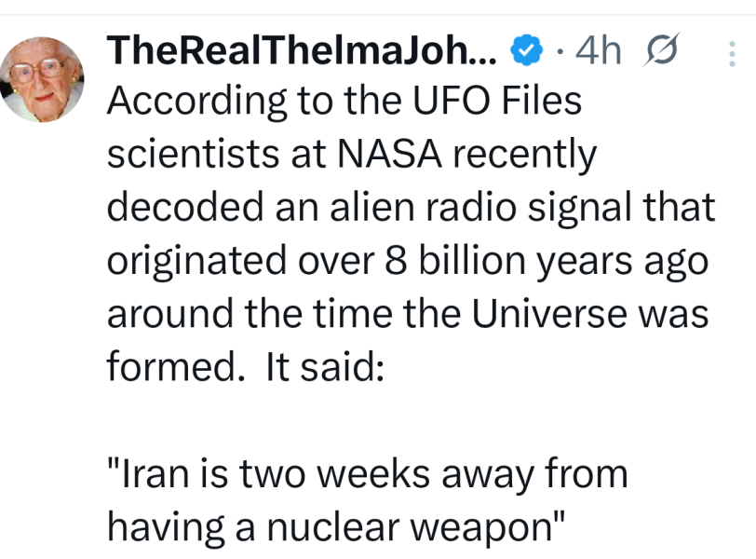Image resolution: width=756 pixels, height=559 pixels.
Task: Click the 4h post timestamp
Action: [x=598, y=50]
